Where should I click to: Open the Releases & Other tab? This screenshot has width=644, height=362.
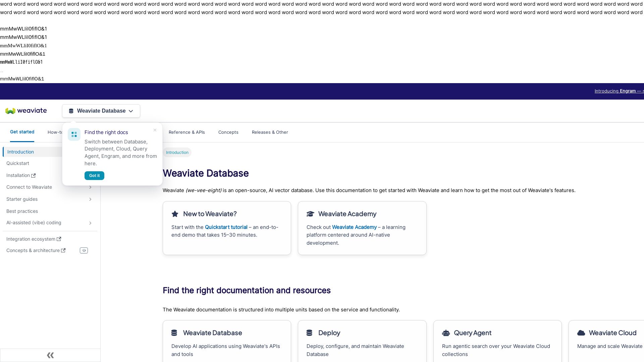[270, 132]
